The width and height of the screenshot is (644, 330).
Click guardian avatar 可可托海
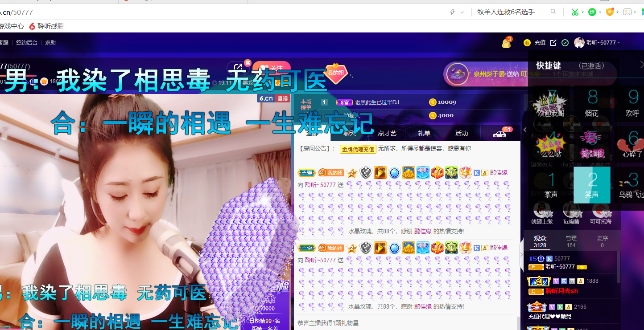coord(601,213)
